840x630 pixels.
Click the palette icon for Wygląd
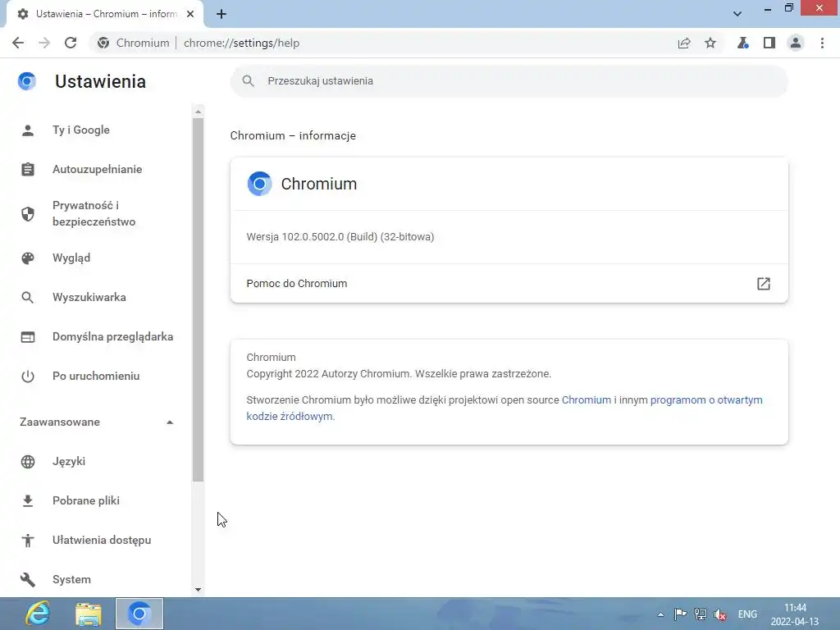27,258
